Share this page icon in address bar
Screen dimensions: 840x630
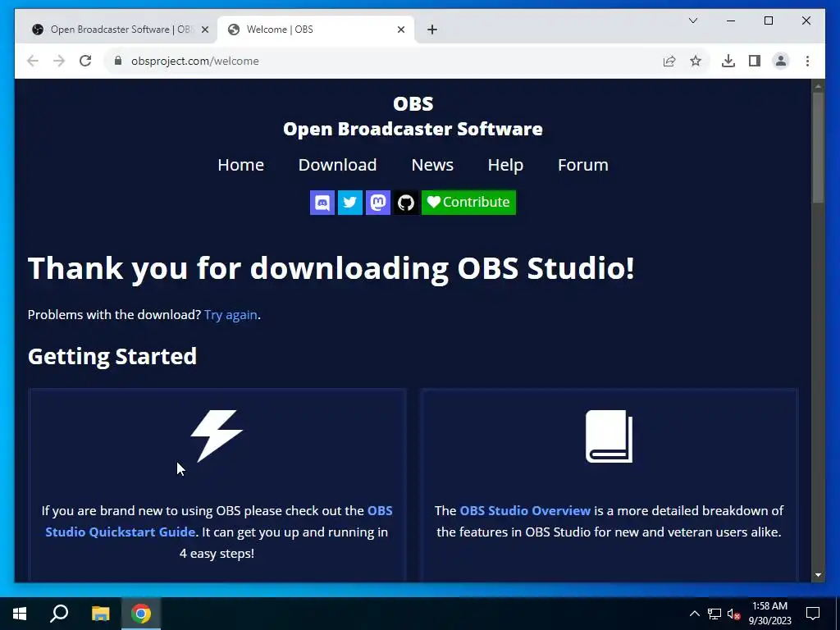point(669,61)
